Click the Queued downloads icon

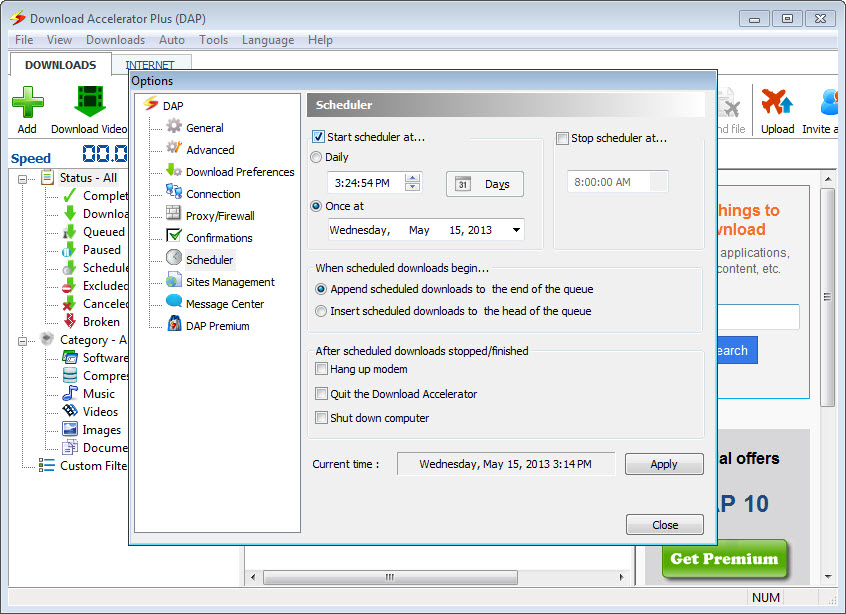point(70,231)
